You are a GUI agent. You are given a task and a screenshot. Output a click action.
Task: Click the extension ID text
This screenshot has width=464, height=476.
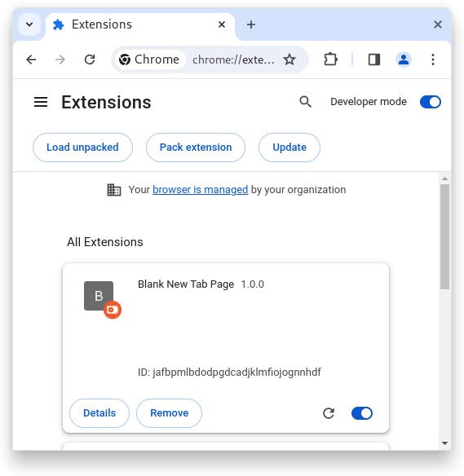[229, 372]
